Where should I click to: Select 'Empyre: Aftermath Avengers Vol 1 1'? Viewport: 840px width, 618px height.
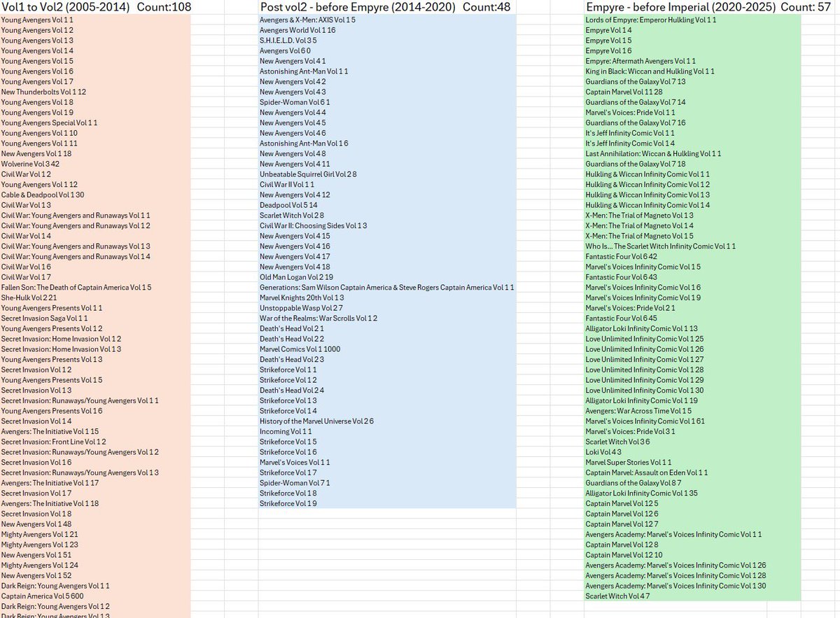click(x=693, y=62)
